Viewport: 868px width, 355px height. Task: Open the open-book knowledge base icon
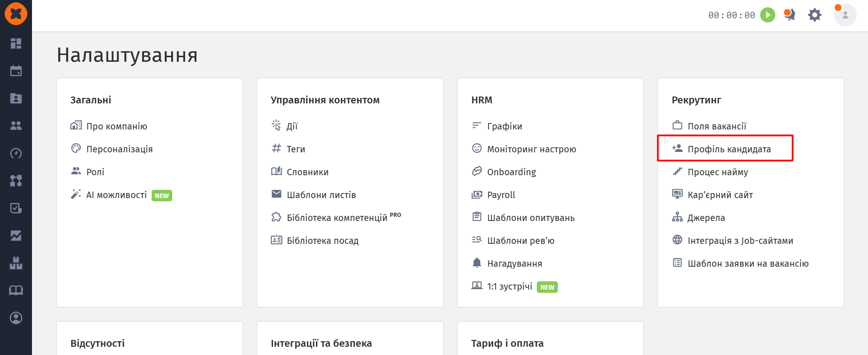pos(16,290)
